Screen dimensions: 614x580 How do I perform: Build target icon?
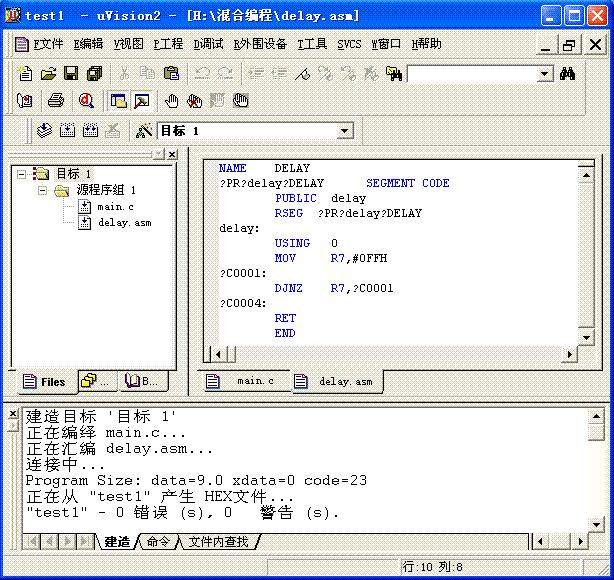pos(67,130)
